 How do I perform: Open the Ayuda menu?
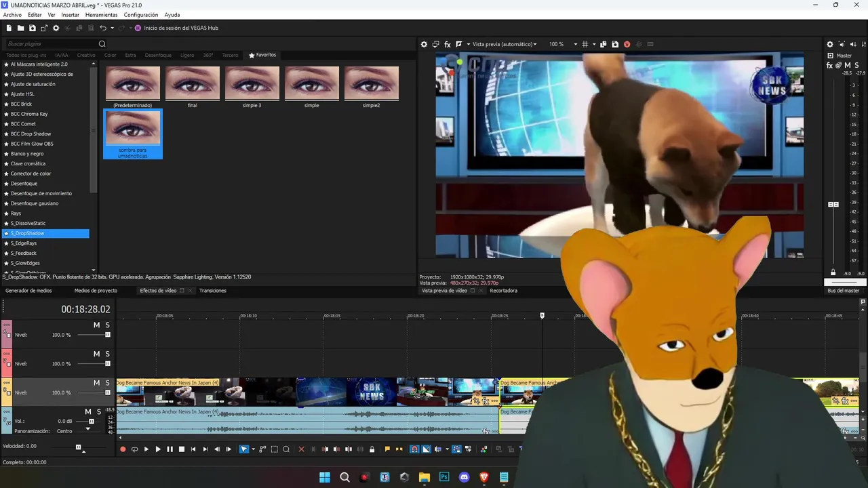coord(172,15)
